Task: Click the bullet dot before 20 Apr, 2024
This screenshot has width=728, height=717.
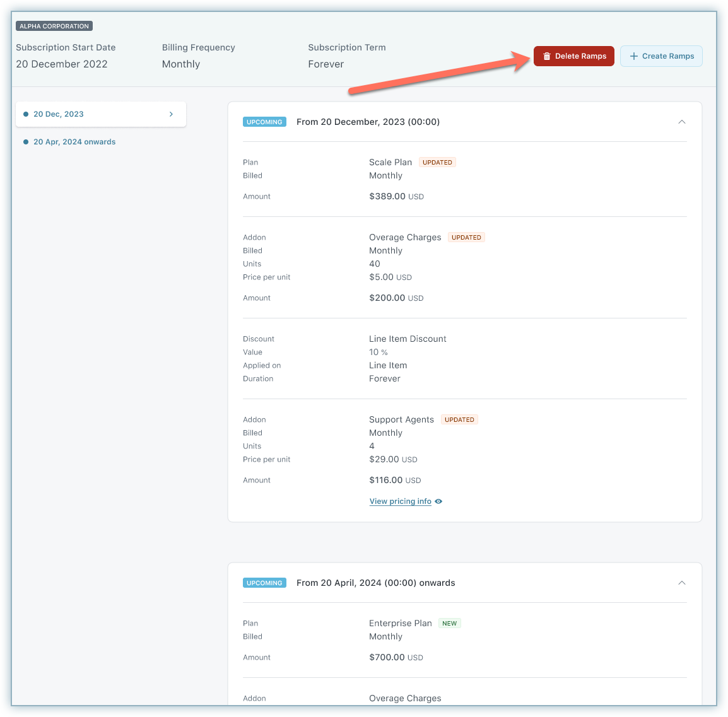Action: tap(26, 142)
